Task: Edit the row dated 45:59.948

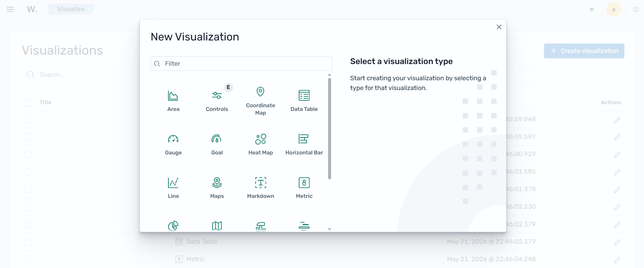Action: point(617,120)
